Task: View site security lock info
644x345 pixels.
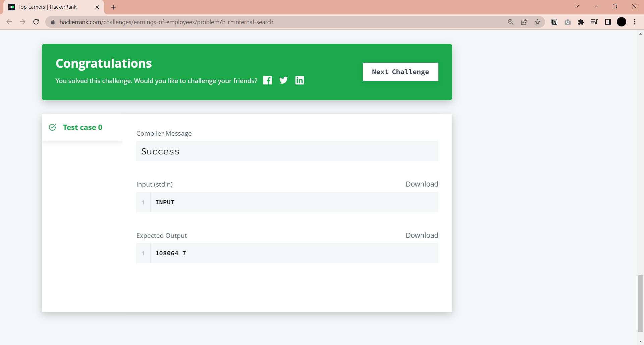Action: (52, 22)
